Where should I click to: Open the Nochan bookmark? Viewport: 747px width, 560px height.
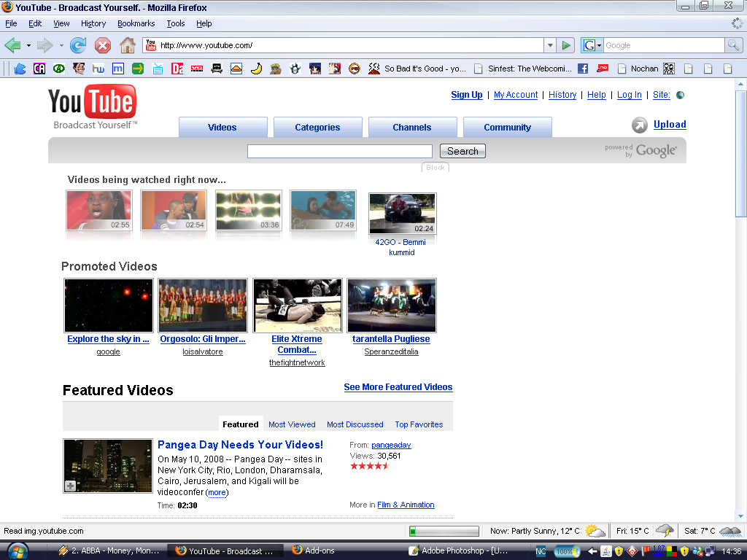pyautogui.click(x=638, y=69)
